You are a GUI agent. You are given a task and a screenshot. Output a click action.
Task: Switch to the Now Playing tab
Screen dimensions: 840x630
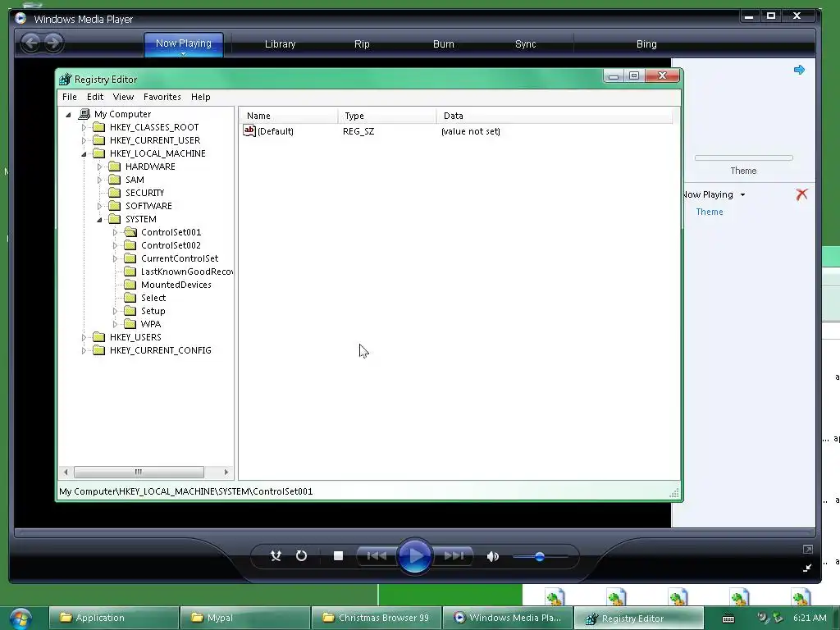coord(184,44)
